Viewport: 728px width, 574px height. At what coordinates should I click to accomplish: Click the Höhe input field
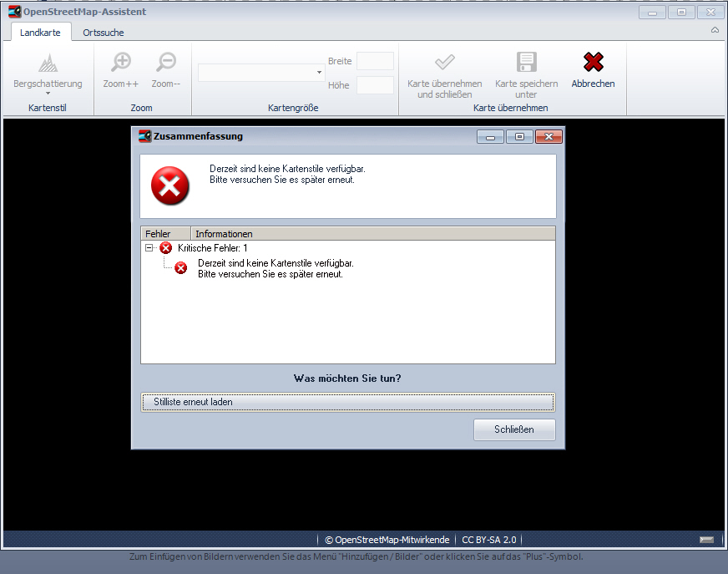tap(375, 85)
